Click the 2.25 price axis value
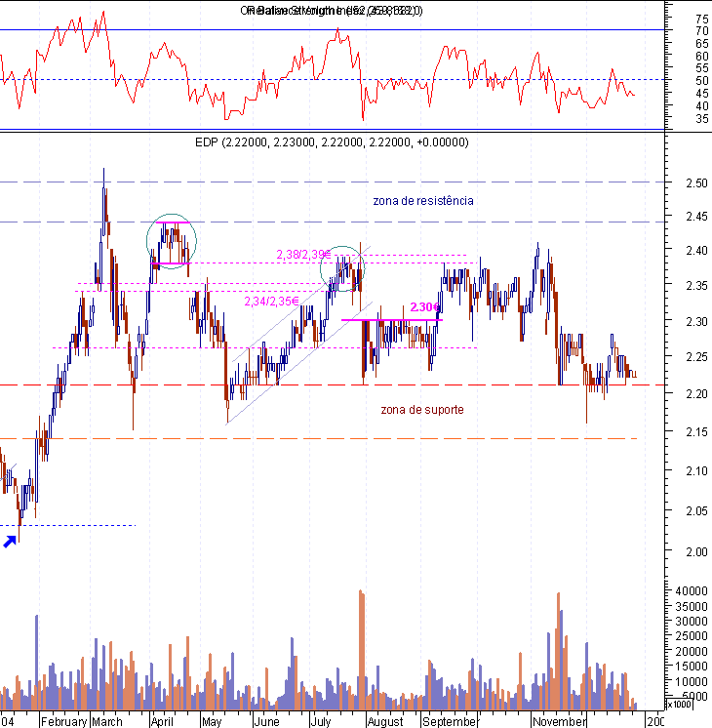The width and height of the screenshot is (712, 728). 696,357
